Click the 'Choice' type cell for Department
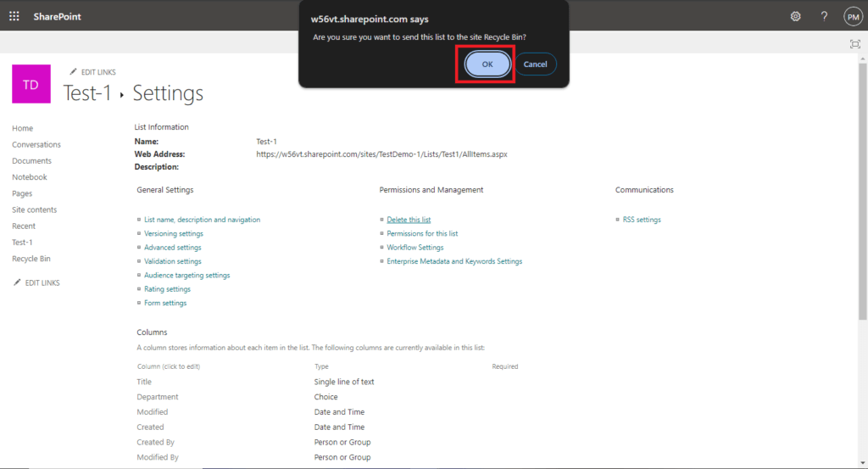 (x=326, y=397)
